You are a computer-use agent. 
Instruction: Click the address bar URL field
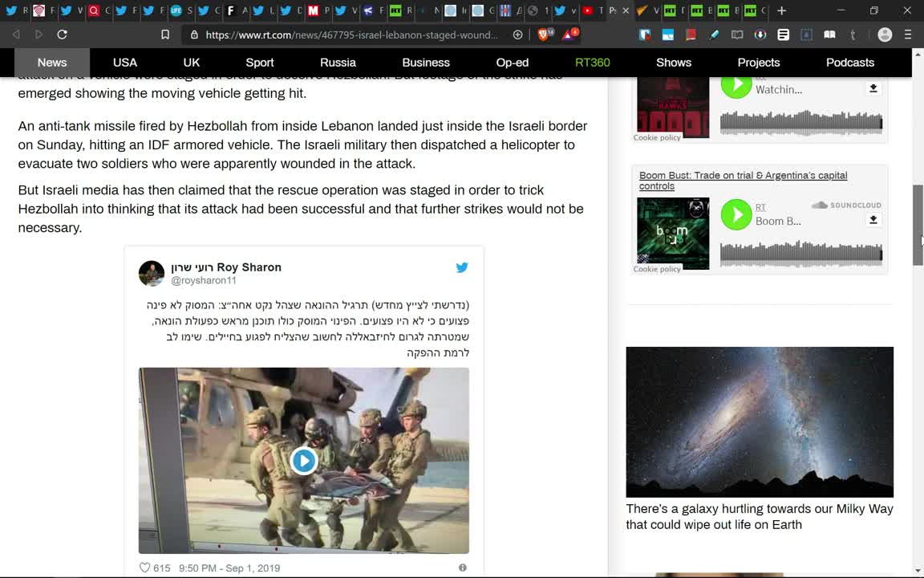(x=351, y=35)
